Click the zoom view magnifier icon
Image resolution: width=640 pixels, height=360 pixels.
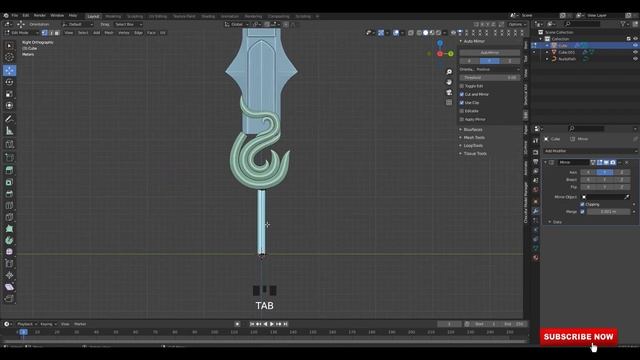click(449, 72)
